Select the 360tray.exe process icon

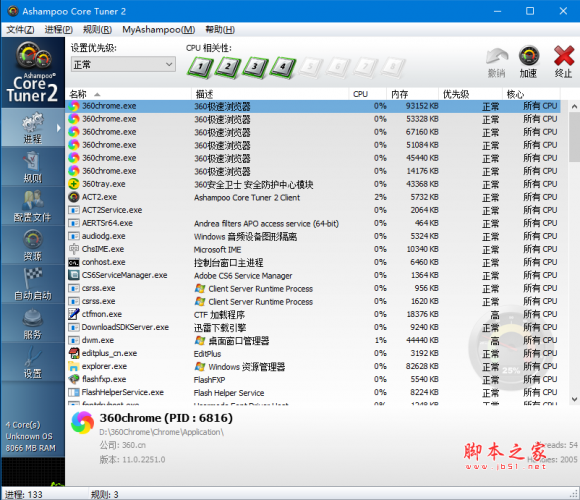[74, 184]
